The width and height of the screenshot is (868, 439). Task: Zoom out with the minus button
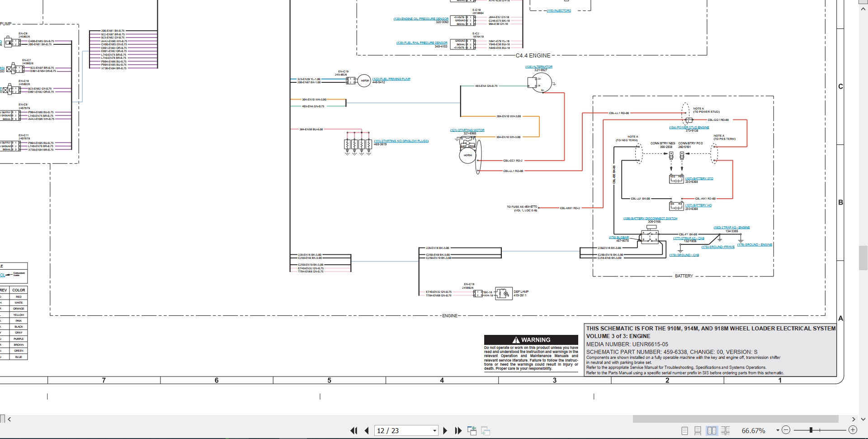786,430
